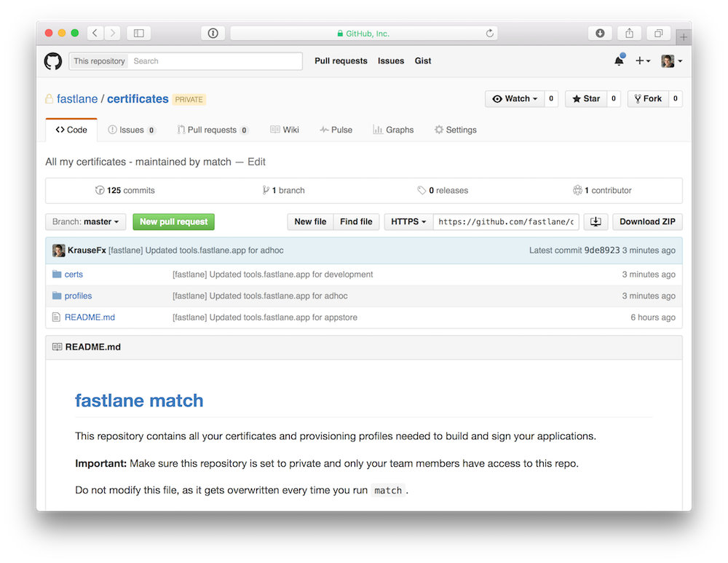Click the GitHub Octocat logo
728x563 pixels.
click(52, 60)
